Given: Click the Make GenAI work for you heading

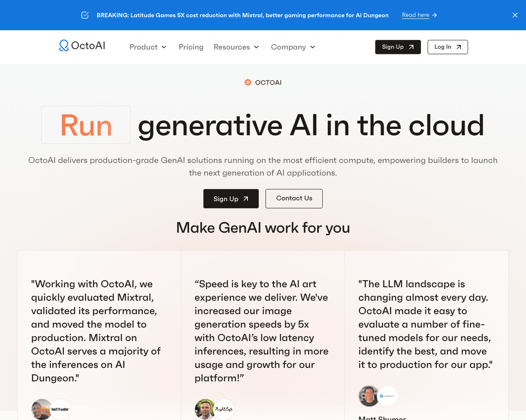Looking at the screenshot, I should (x=263, y=228).
